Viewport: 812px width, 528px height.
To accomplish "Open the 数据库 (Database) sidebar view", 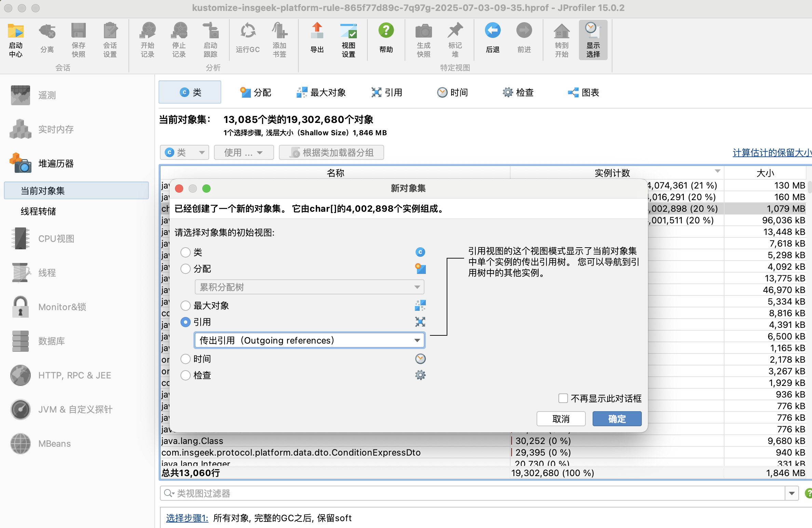I will coord(52,341).
